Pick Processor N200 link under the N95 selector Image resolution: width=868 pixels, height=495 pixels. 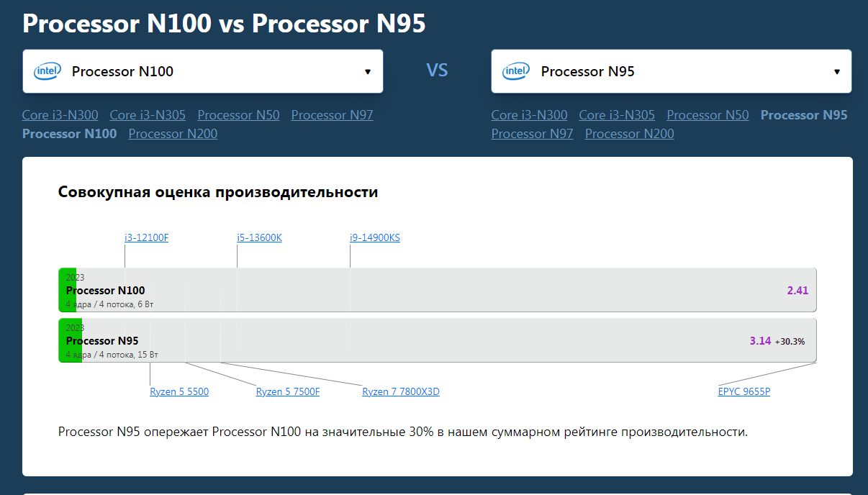[630, 134]
